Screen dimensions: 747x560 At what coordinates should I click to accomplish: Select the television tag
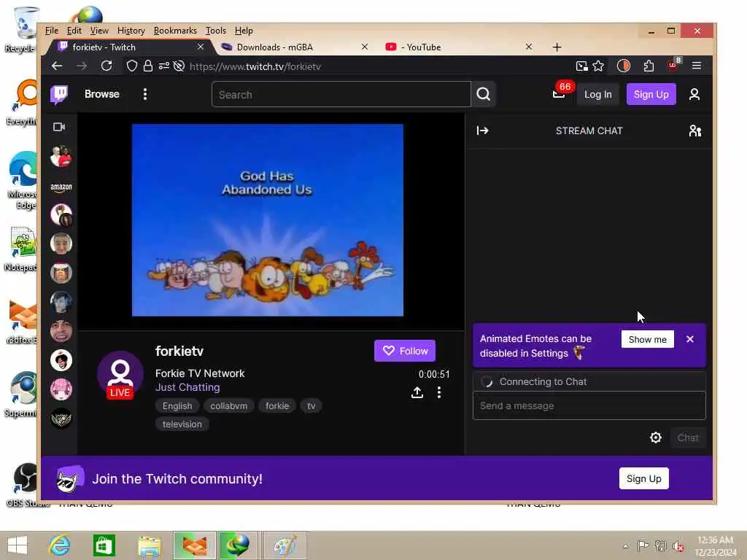[x=182, y=424]
